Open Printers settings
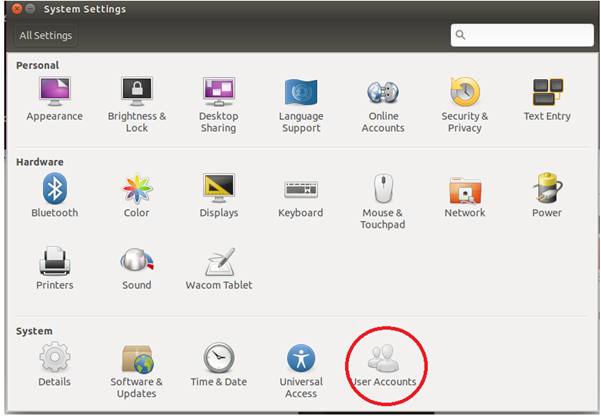601x418 pixels. pos(54,268)
